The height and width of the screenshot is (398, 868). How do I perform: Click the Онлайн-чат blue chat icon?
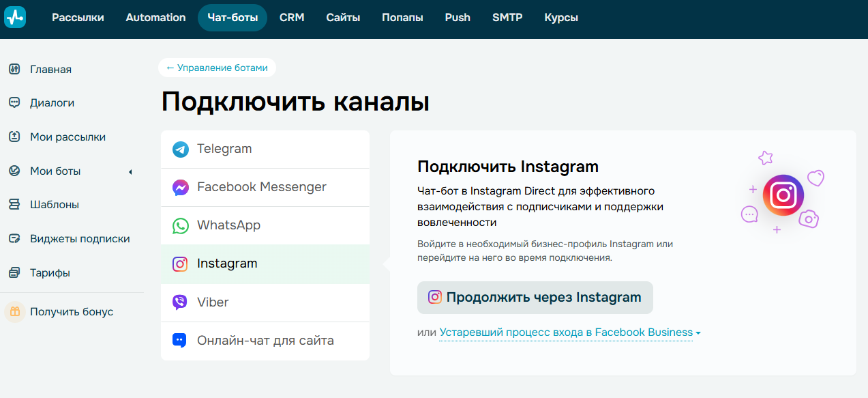179,341
